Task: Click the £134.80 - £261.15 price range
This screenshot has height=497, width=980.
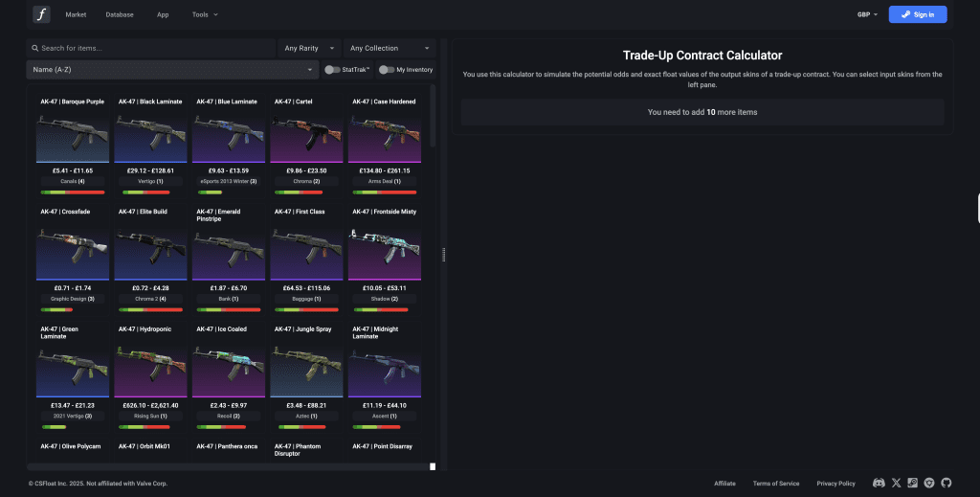Action: [385, 170]
